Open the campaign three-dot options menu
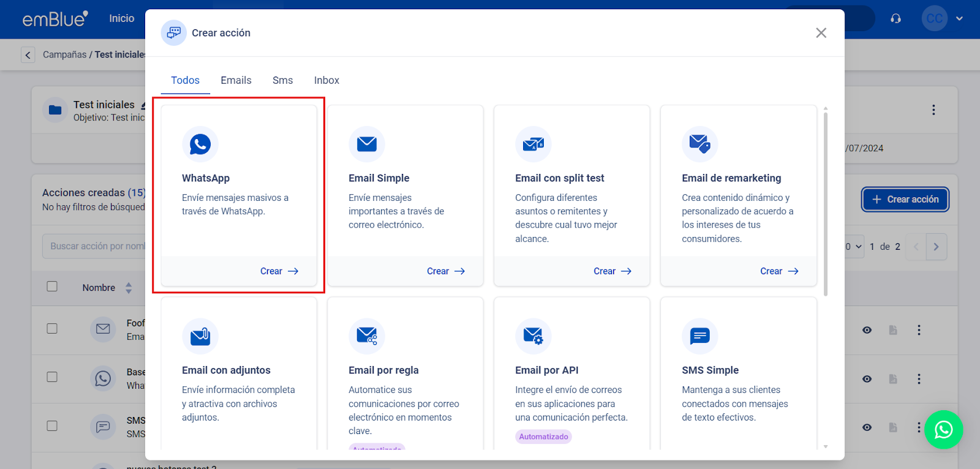Viewport: 980px width, 469px height. pyautogui.click(x=933, y=110)
